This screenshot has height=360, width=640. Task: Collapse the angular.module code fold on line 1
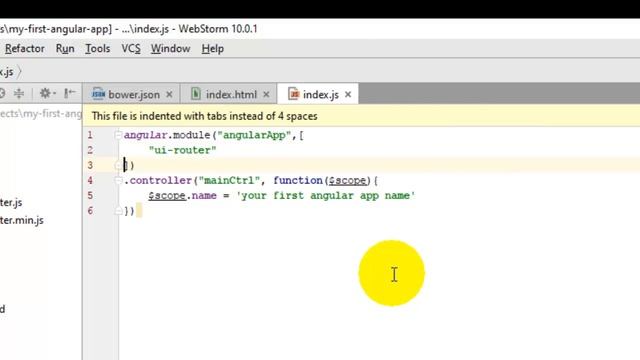[x=118, y=135]
